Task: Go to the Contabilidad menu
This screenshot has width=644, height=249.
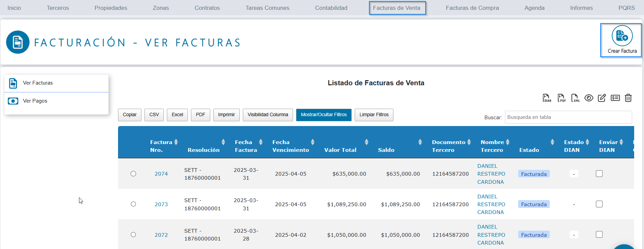Action: 331,8
